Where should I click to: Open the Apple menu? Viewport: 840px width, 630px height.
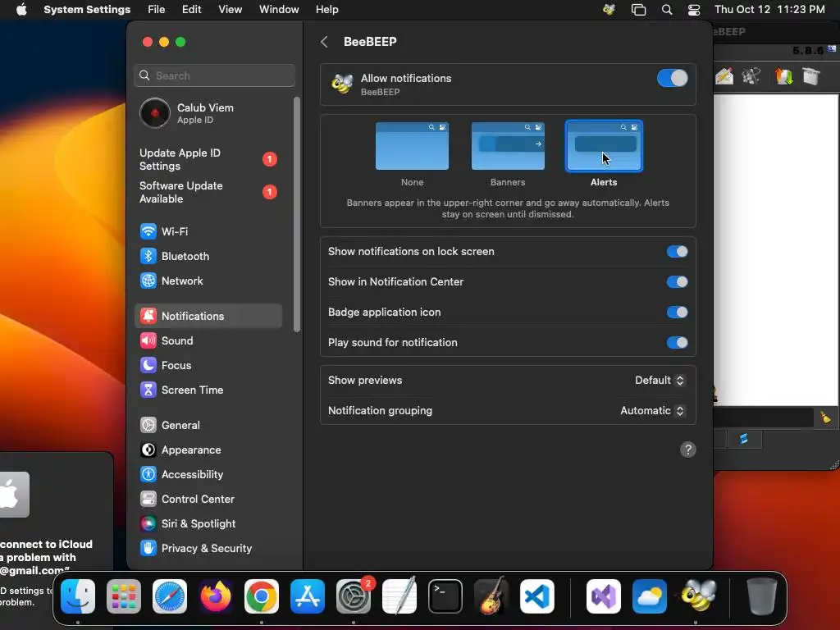pos(21,10)
